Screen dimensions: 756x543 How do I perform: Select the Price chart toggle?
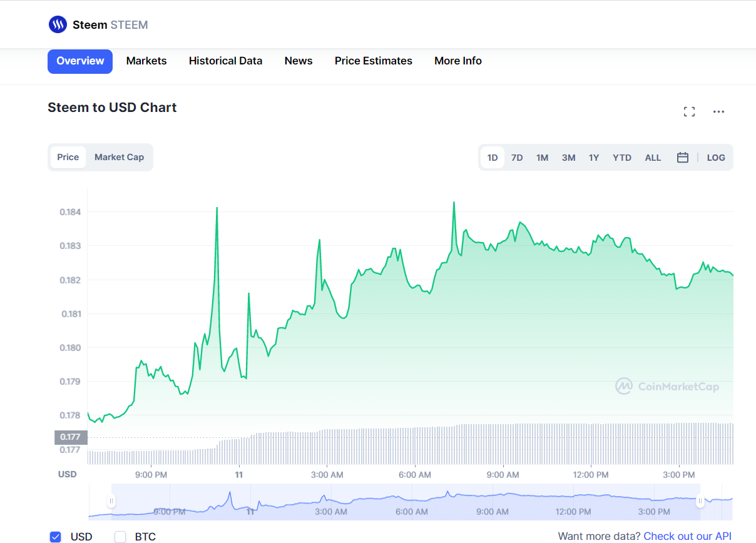68,157
